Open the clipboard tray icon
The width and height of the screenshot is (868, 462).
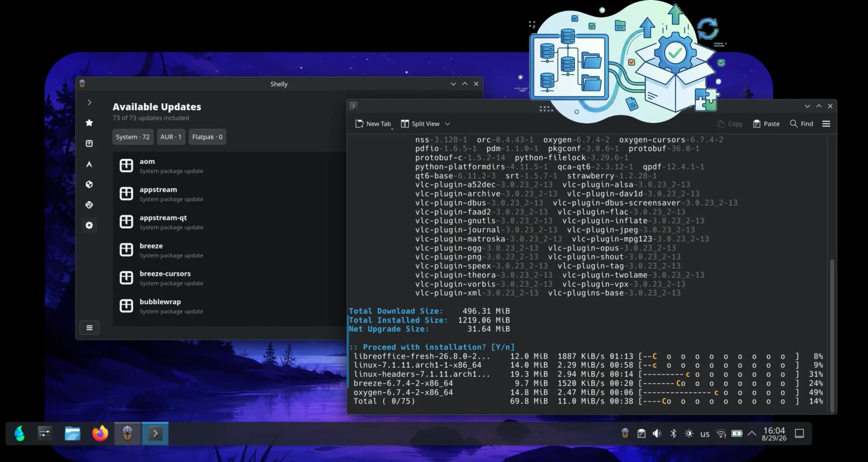point(641,433)
